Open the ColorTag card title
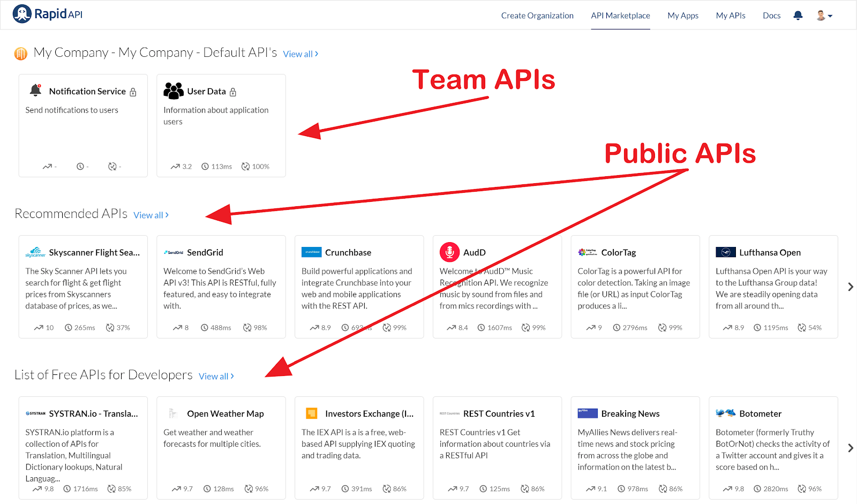The image size is (857, 504). click(x=619, y=253)
